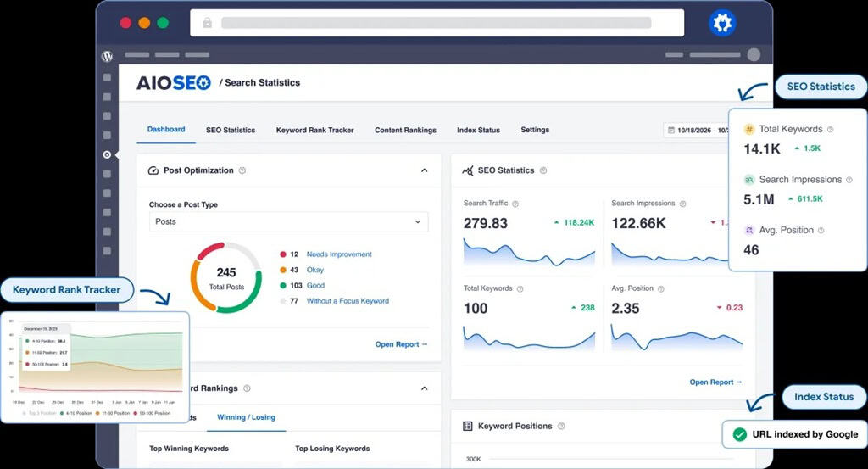Click the Top Winning Keywords heading

point(189,449)
